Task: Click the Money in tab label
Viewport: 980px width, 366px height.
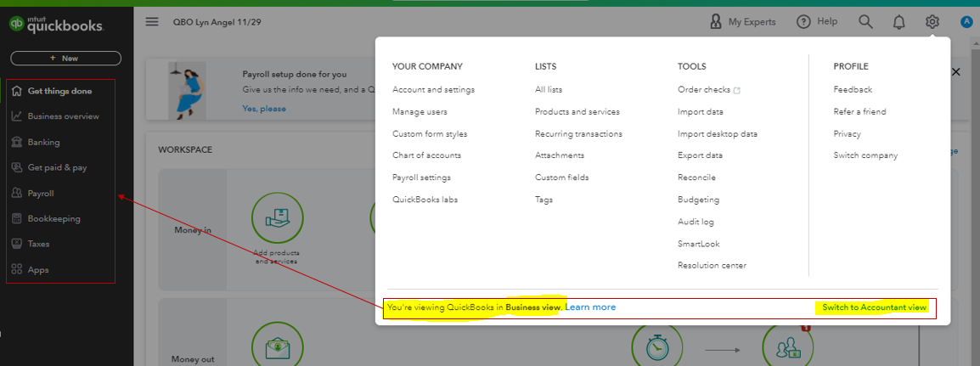Action: click(x=193, y=230)
